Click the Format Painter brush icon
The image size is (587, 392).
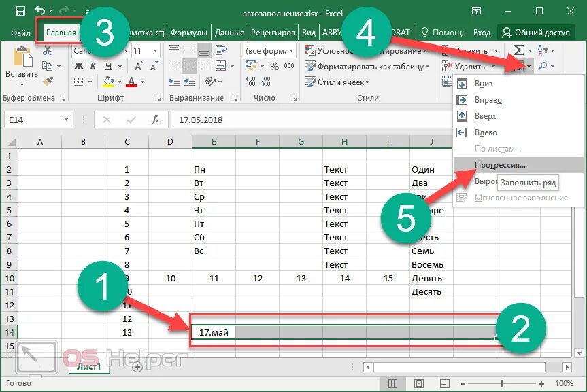tap(48, 81)
